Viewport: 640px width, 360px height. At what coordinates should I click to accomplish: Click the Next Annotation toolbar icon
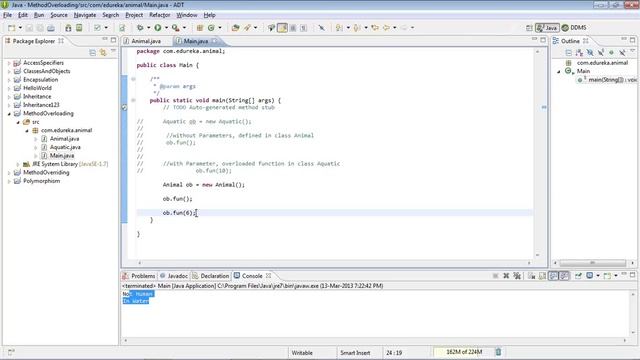[x=339, y=28]
